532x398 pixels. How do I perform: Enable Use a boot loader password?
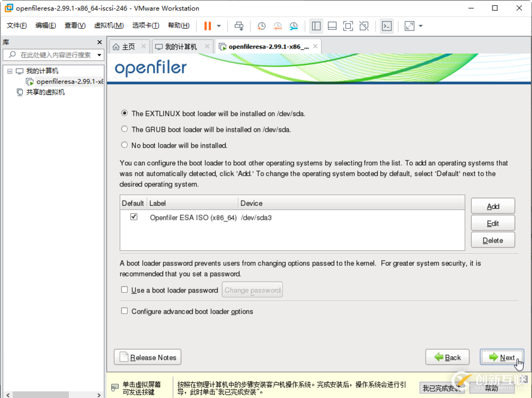tap(124, 290)
